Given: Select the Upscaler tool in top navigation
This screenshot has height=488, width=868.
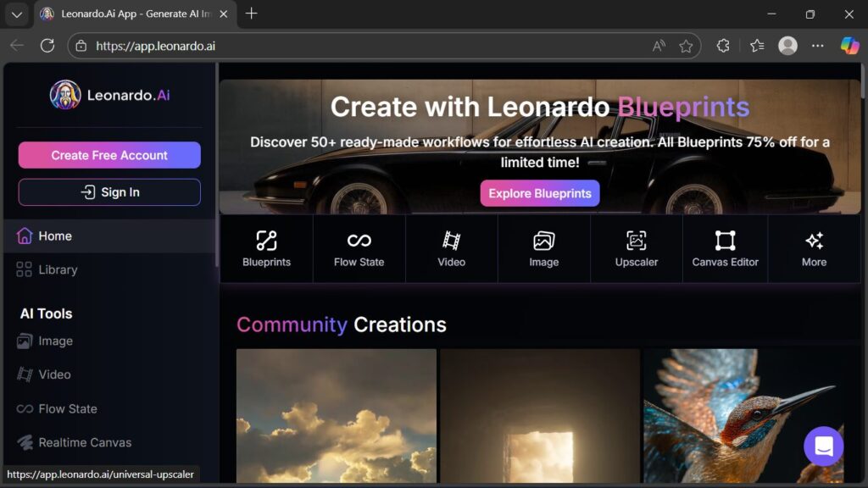Looking at the screenshot, I should (x=636, y=248).
